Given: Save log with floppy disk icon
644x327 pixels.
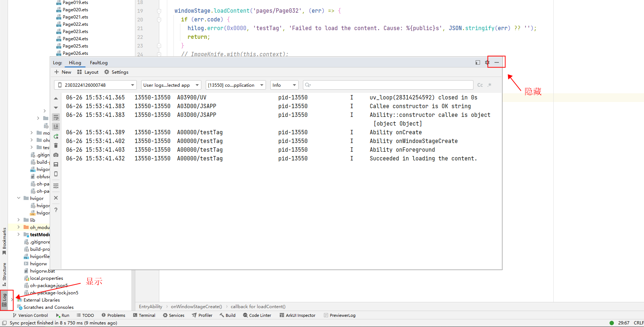Looking at the screenshot, I should (56, 164).
